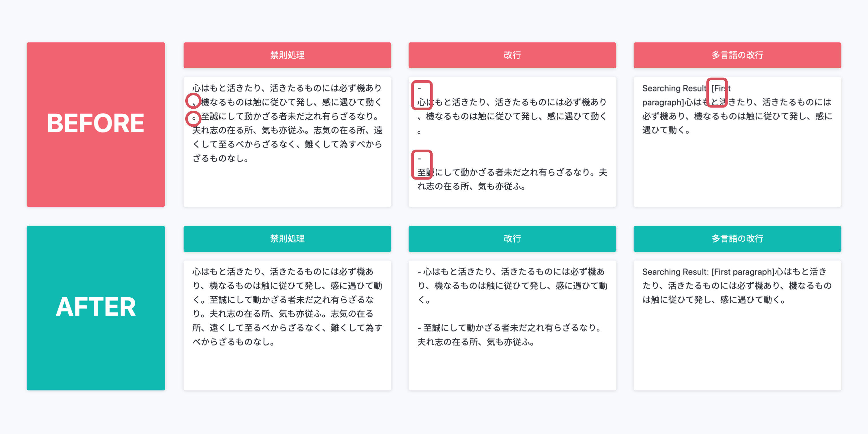Select the teal 多言語の改行 header
This screenshot has height=434, width=868.
(x=737, y=238)
